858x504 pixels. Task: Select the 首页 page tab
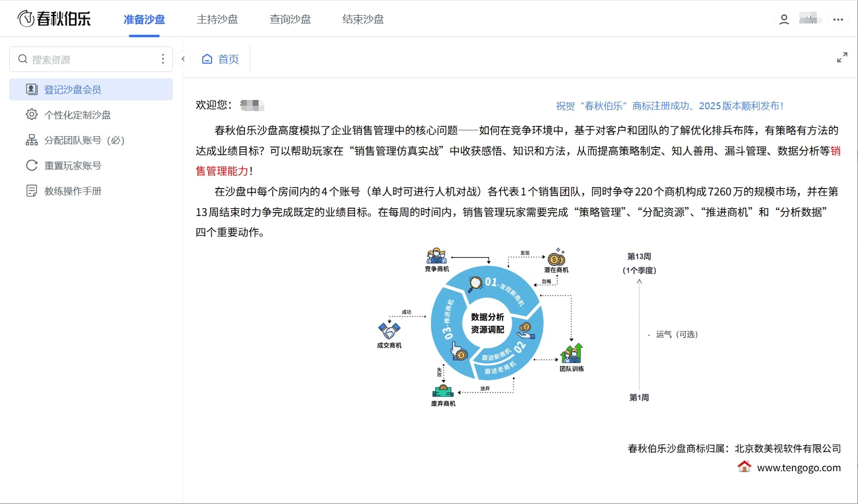(220, 59)
